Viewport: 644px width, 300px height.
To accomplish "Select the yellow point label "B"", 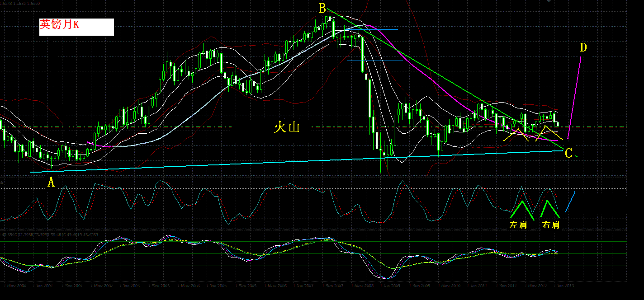I will point(322,8).
